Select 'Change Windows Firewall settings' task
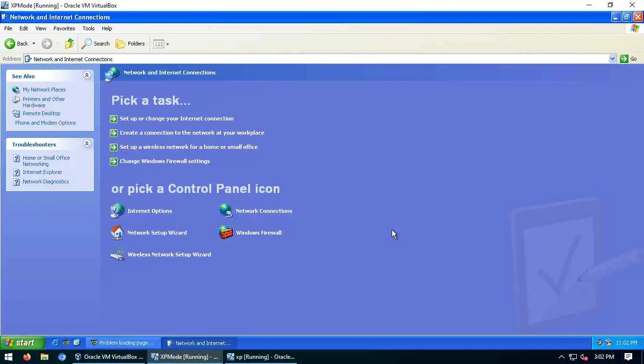 (x=165, y=161)
